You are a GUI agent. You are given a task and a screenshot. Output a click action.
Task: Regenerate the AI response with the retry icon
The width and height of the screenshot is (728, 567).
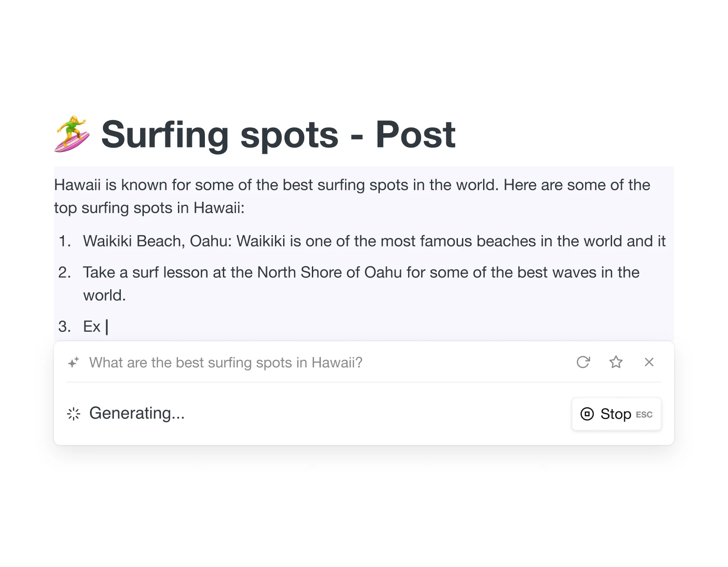[x=583, y=362]
